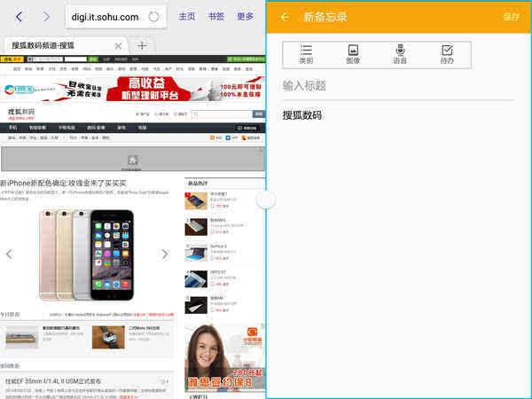The width and height of the screenshot is (532, 399).
Task: Go forward in the browser
Action: (46, 16)
